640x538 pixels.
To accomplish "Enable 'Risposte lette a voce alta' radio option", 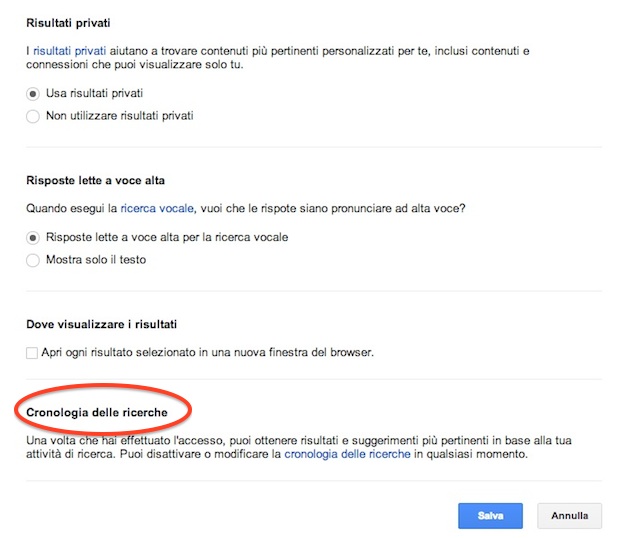I will (x=33, y=237).
